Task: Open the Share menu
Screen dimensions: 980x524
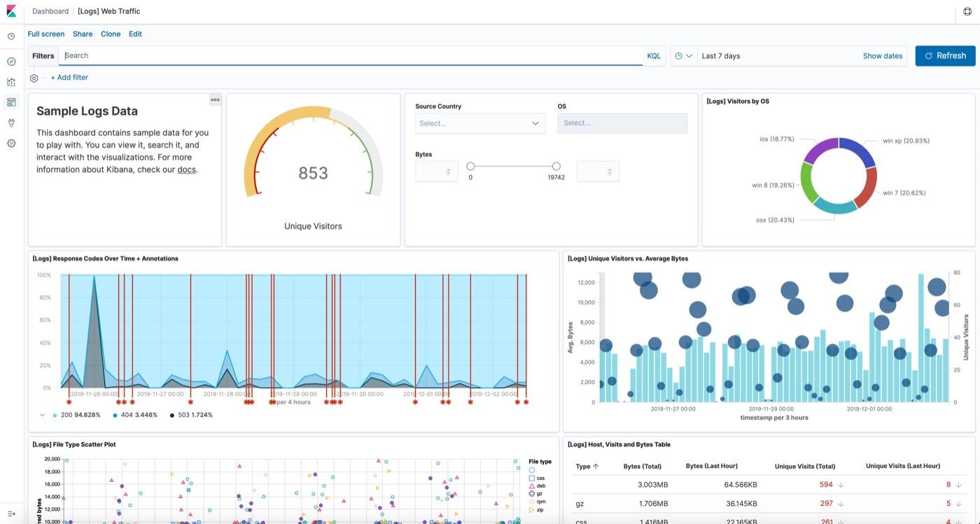Action: click(x=82, y=34)
